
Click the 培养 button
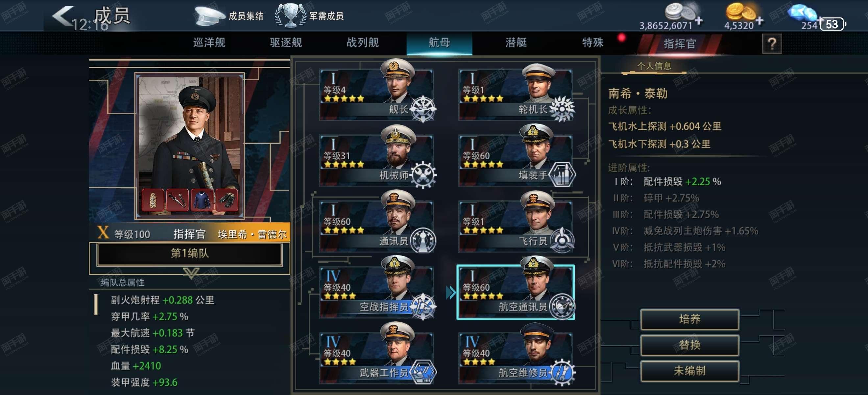click(x=690, y=319)
